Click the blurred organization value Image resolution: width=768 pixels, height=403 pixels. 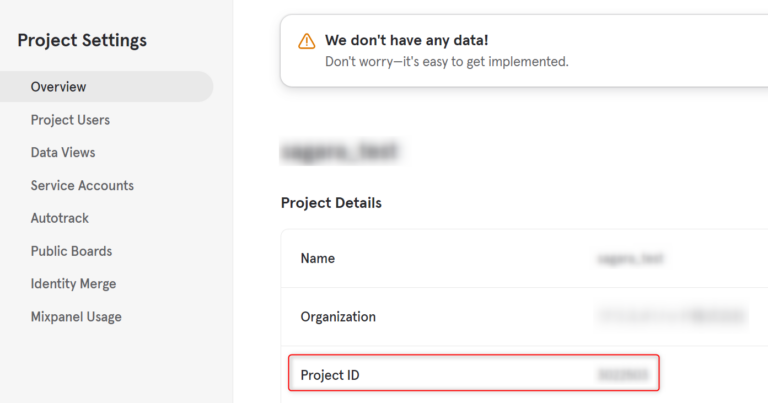(x=671, y=317)
